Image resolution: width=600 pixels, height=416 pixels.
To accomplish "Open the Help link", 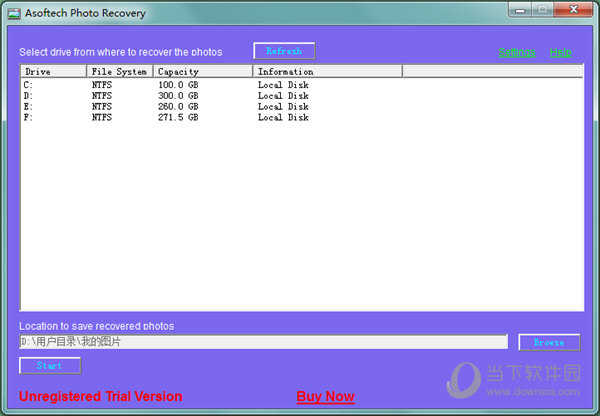I will (561, 52).
